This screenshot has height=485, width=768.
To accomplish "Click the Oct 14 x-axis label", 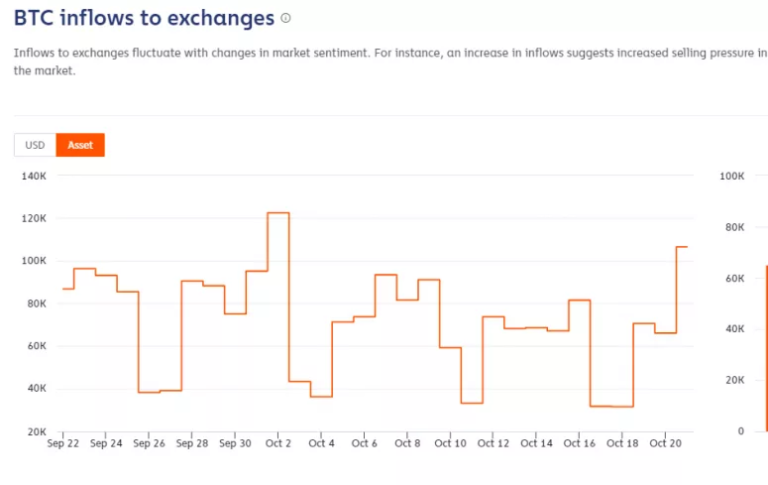I will [536, 443].
